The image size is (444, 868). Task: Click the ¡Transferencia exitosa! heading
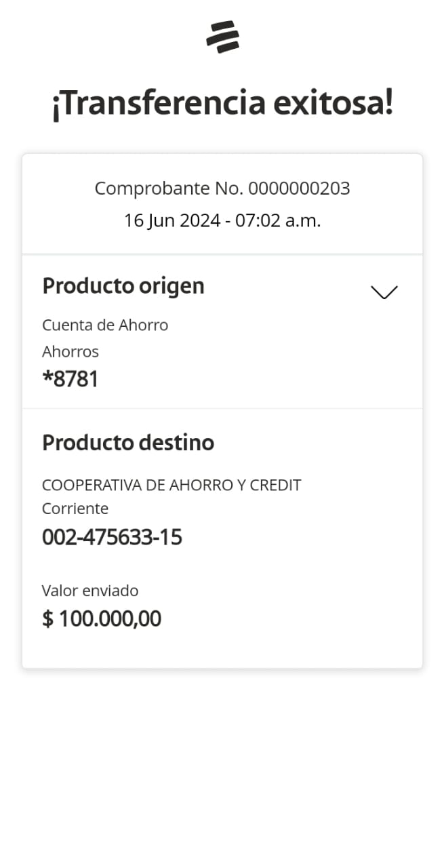(x=222, y=104)
